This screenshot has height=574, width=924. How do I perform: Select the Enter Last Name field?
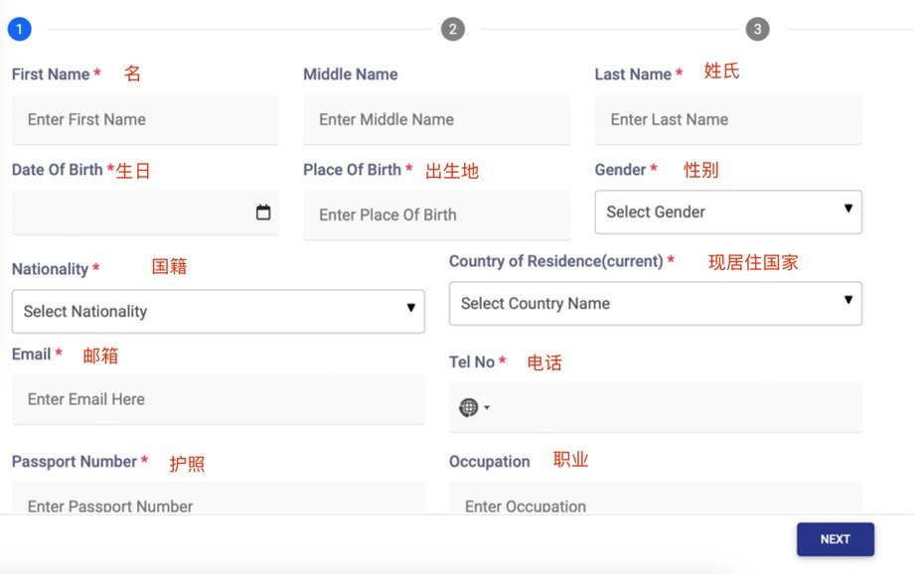(x=727, y=120)
